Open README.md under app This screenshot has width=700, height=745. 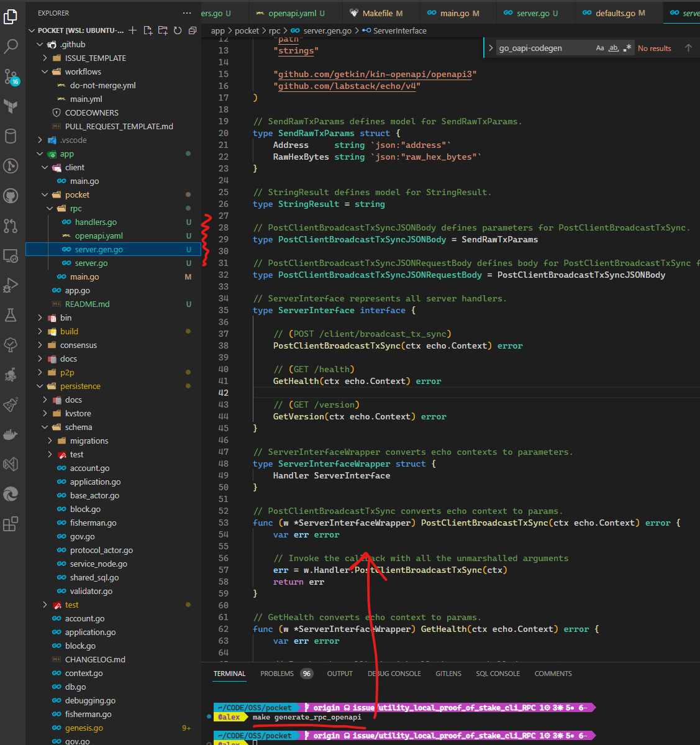(87, 304)
